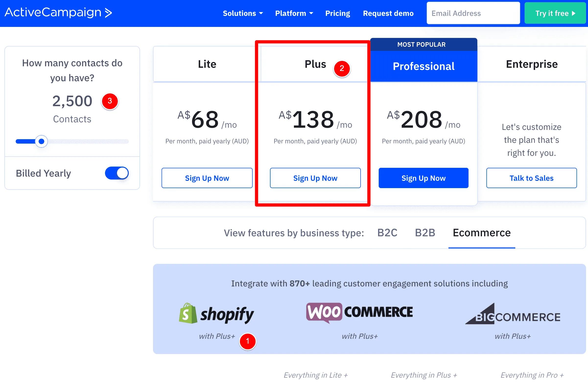Switch to the B2B features tab
588x386 pixels.
click(425, 232)
